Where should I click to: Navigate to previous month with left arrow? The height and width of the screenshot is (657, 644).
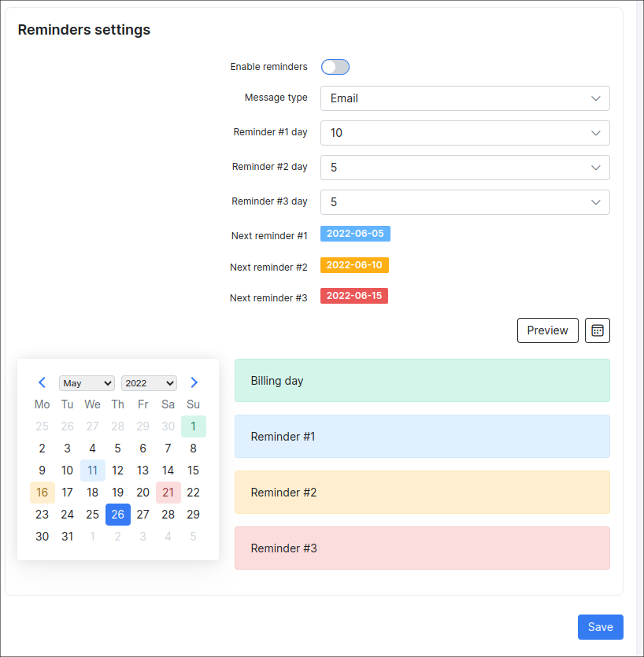click(42, 382)
